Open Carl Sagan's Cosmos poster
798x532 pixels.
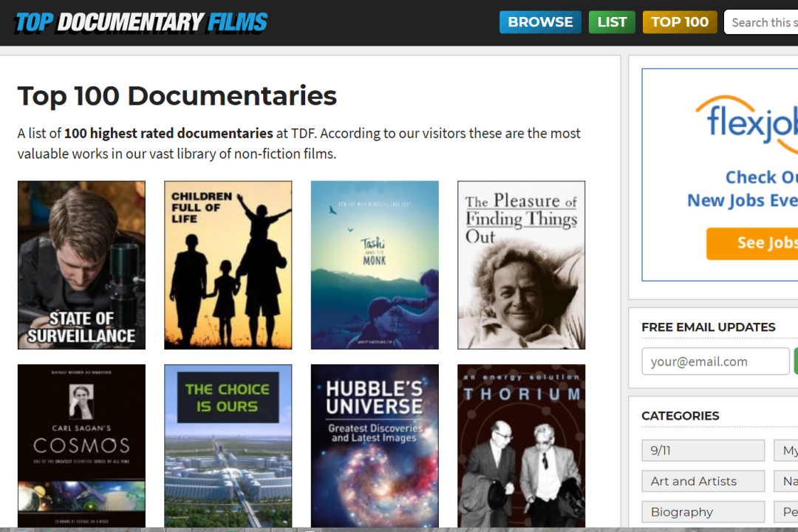(81, 446)
